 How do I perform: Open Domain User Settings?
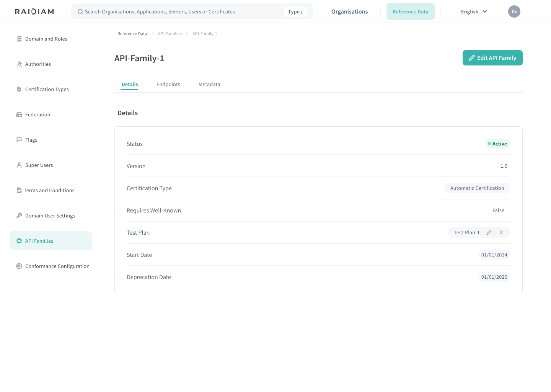click(x=50, y=216)
